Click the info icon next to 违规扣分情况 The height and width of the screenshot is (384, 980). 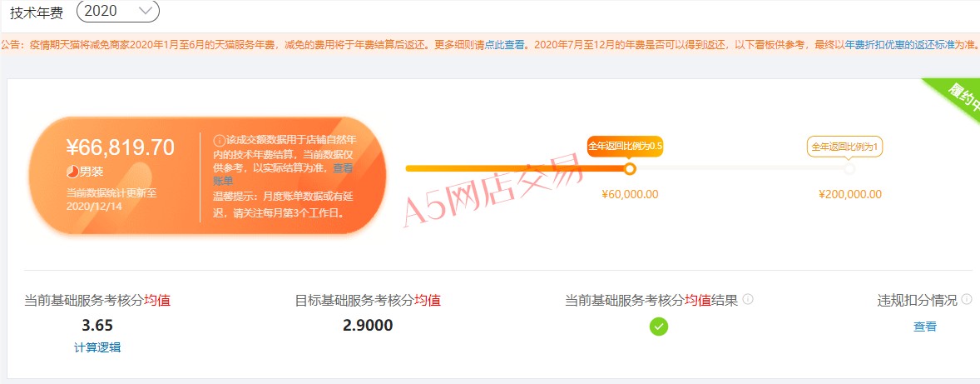tap(968, 299)
